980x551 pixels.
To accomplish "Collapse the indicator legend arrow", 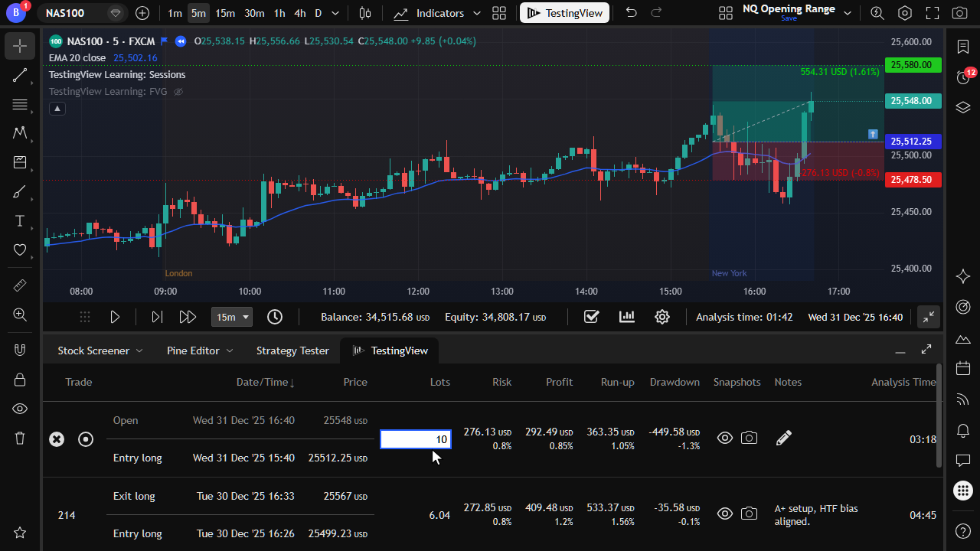I will click(x=57, y=109).
